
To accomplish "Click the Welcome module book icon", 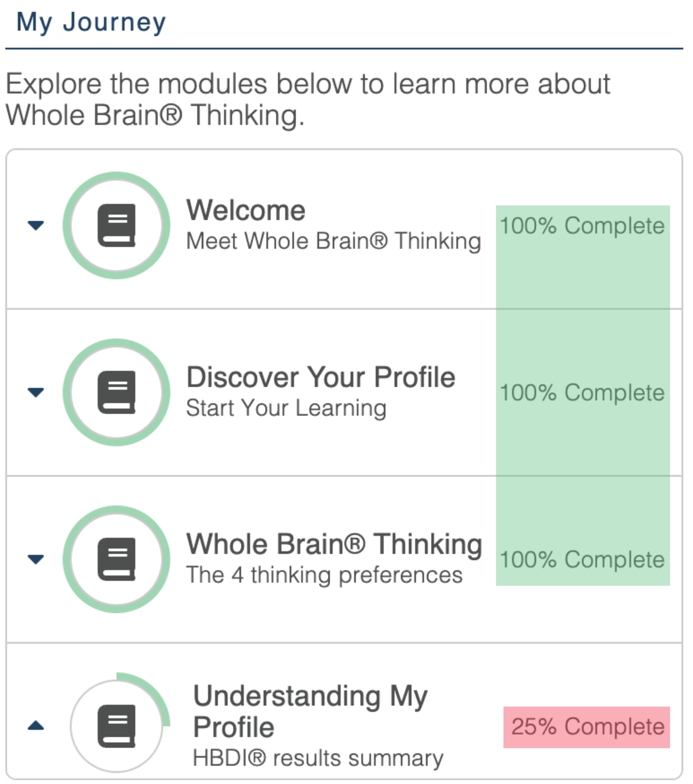I will [116, 226].
